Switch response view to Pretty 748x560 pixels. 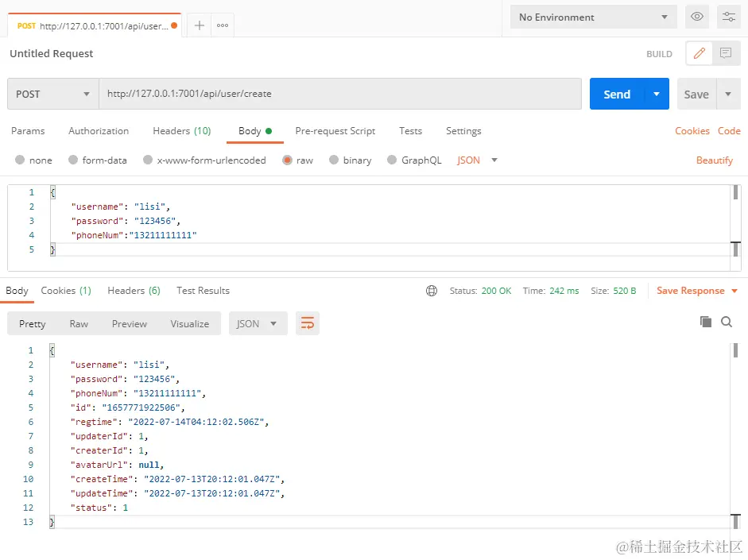click(x=33, y=323)
